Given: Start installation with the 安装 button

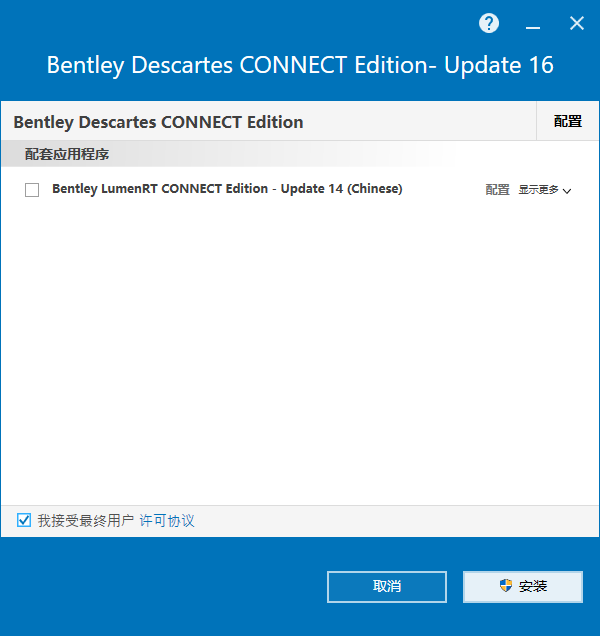Looking at the screenshot, I should (x=523, y=587).
